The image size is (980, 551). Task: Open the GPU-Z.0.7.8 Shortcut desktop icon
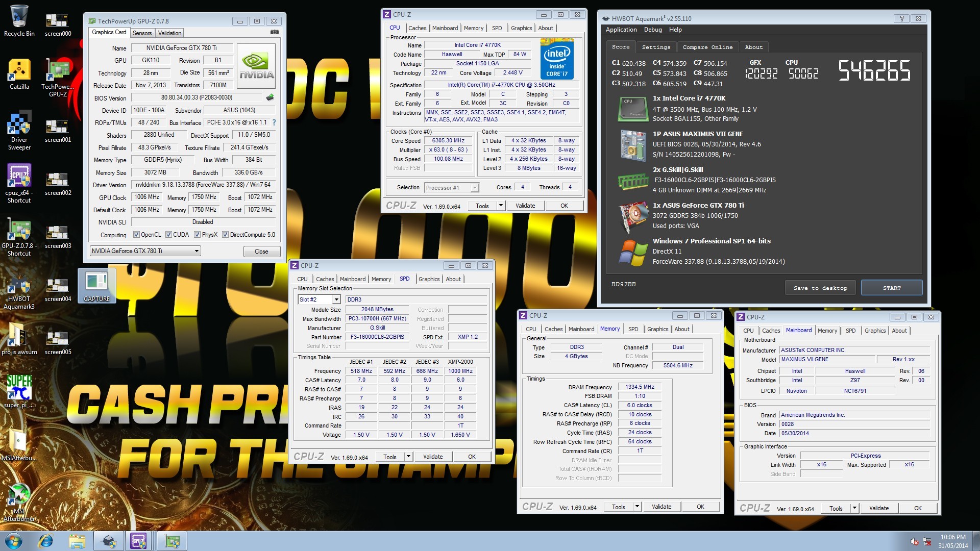click(19, 237)
